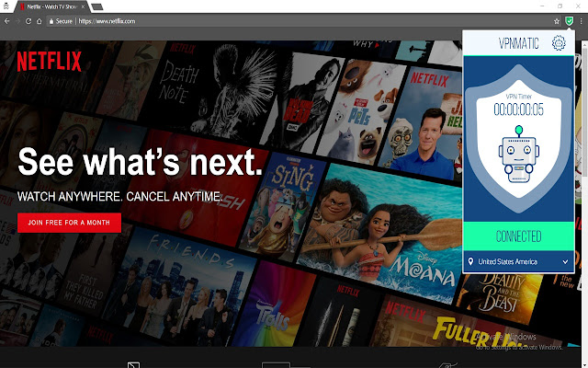This screenshot has width=588, height=368.
Task: Open the Chrome three-dot menu
Action: pos(582,21)
